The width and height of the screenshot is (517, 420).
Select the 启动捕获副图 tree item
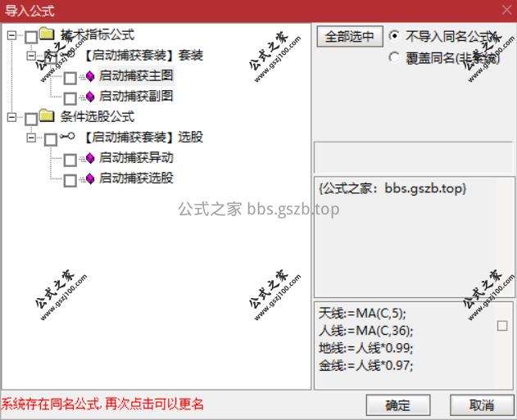click(136, 96)
